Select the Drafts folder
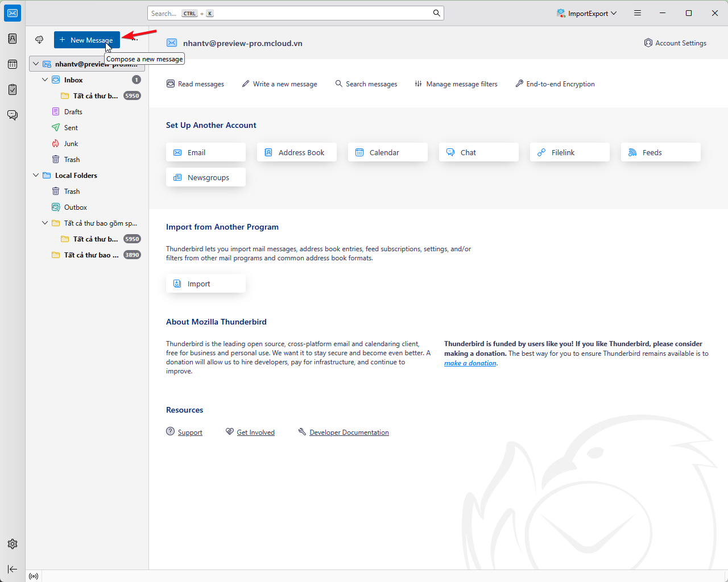This screenshot has width=728, height=582. [73, 112]
